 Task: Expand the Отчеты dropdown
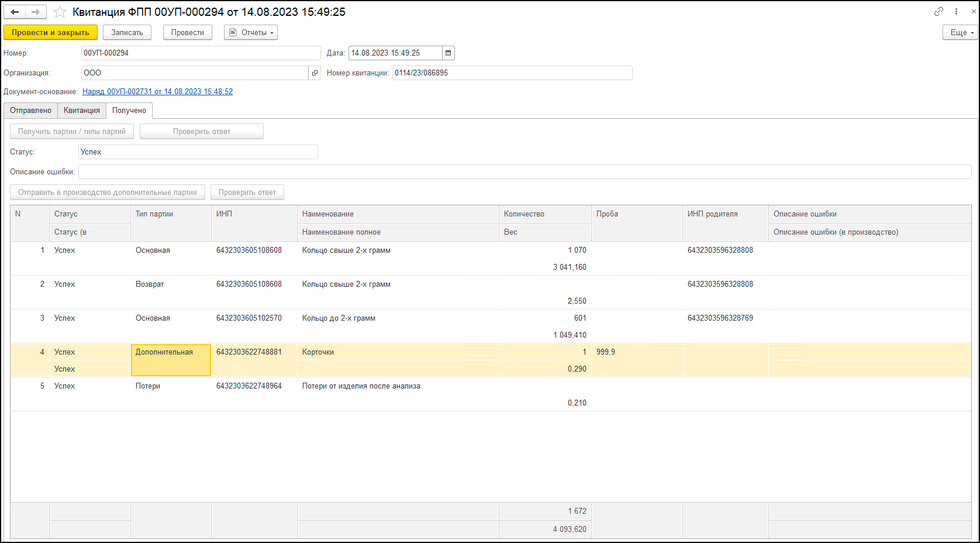click(x=251, y=33)
